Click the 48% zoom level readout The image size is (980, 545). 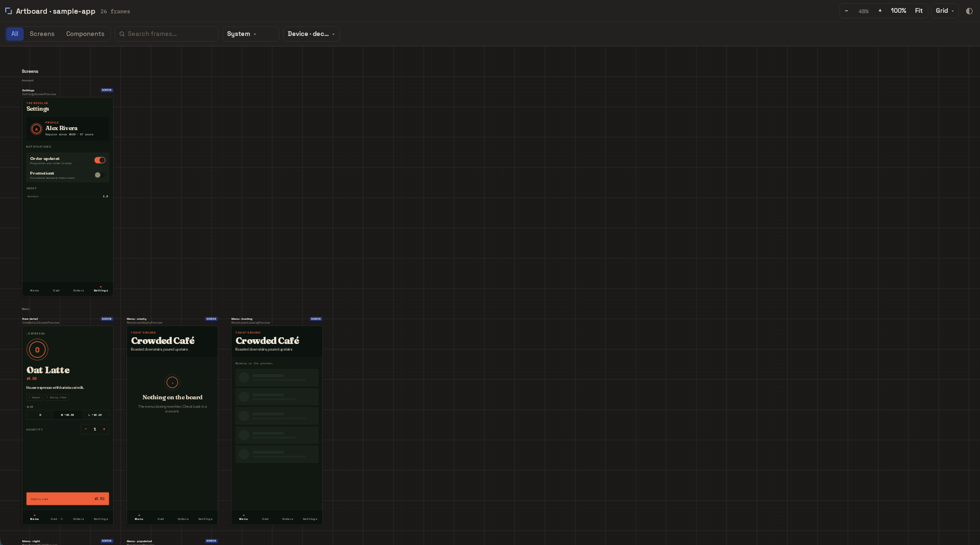click(864, 11)
